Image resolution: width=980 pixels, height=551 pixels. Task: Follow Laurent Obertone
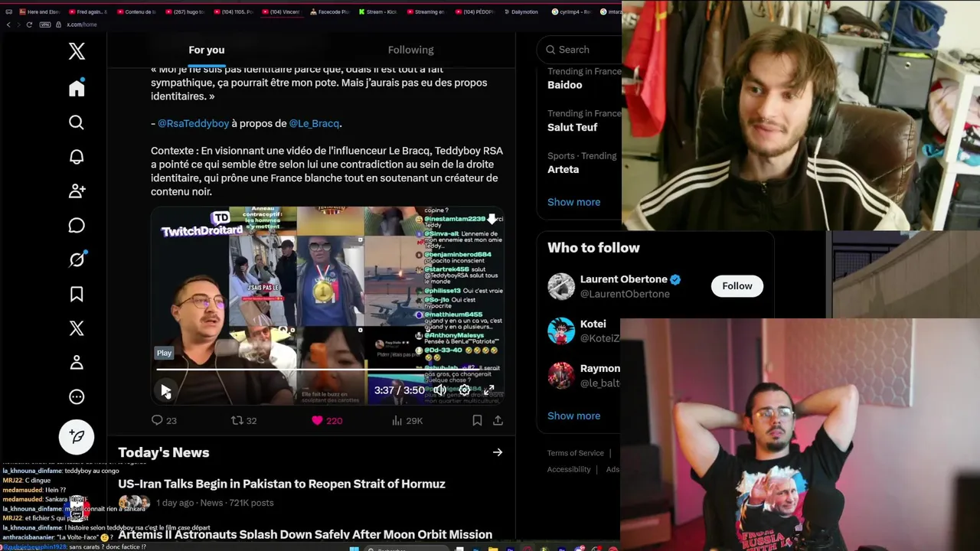(x=737, y=285)
